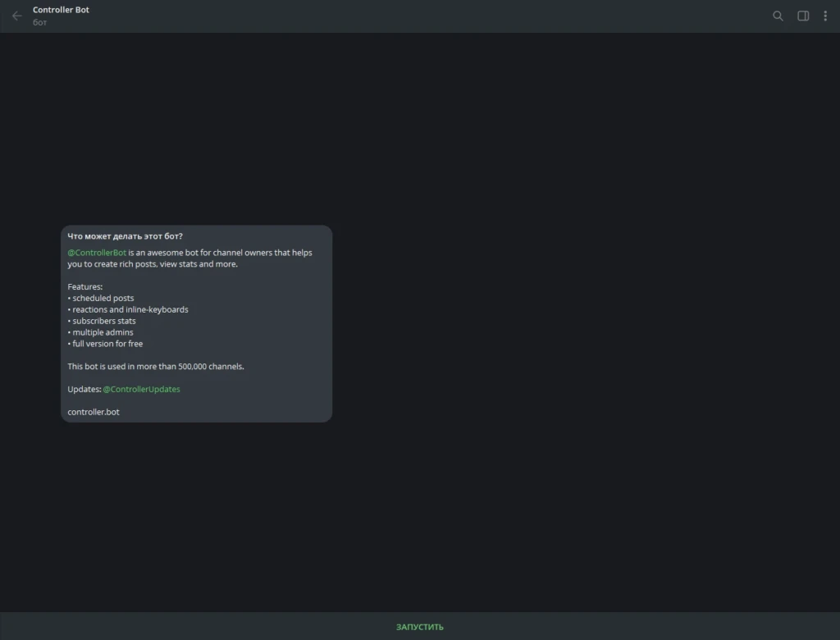The image size is (840, 640).
Task: Click the controller.bot website text
Action: (x=94, y=412)
